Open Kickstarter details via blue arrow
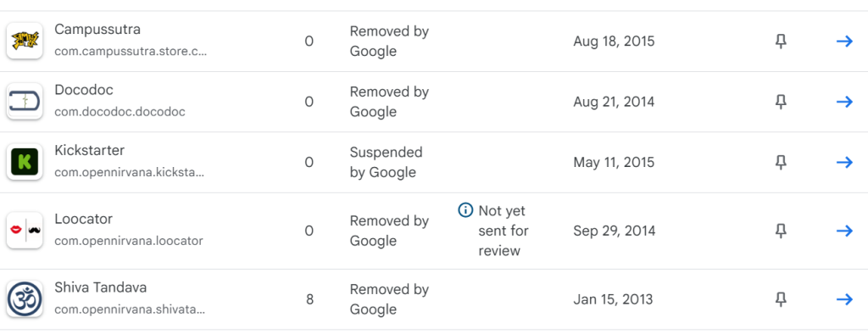The width and height of the screenshot is (868, 334). pyautogui.click(x=844, y=162)
